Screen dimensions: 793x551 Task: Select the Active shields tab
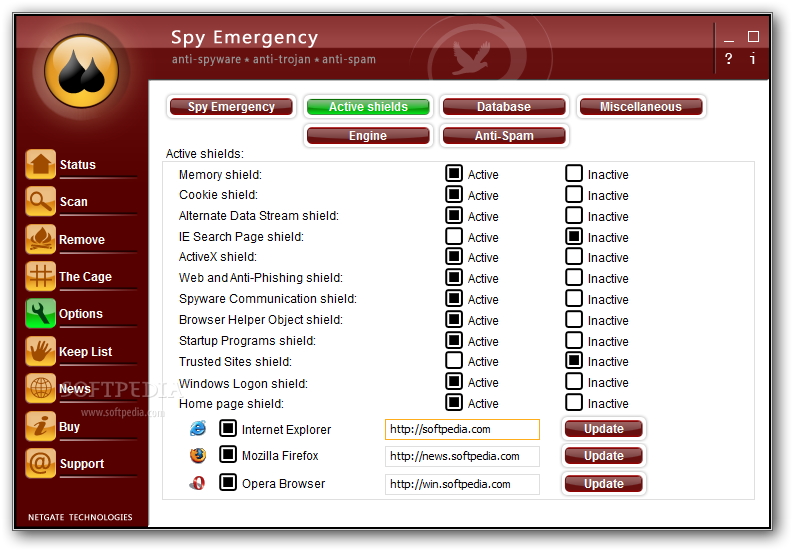pos(368,107)
